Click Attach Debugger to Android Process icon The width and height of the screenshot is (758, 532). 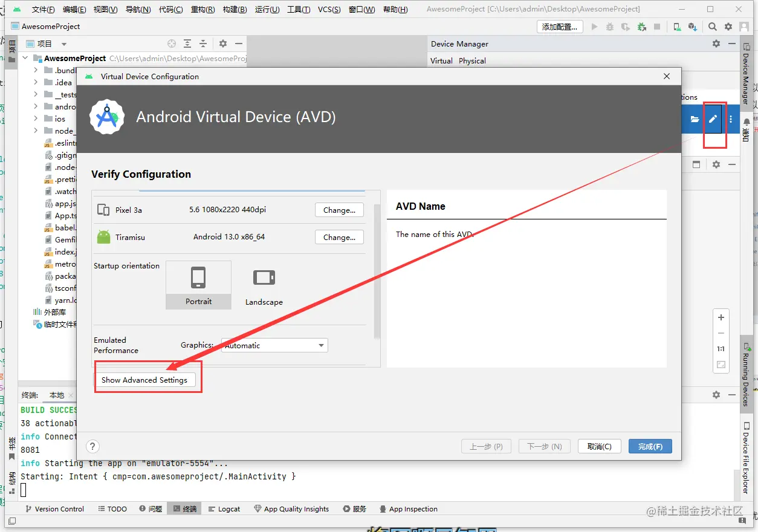tap(641, 27)
